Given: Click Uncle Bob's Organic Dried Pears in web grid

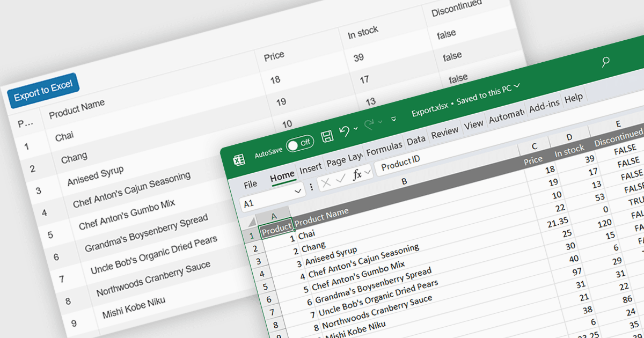Looking at the screenshot, I should pos(154,255).
